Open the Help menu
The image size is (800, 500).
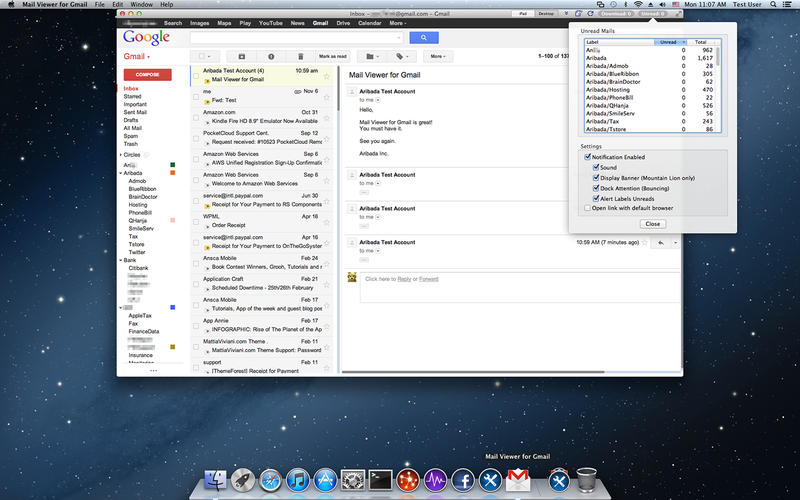(167, 4)
